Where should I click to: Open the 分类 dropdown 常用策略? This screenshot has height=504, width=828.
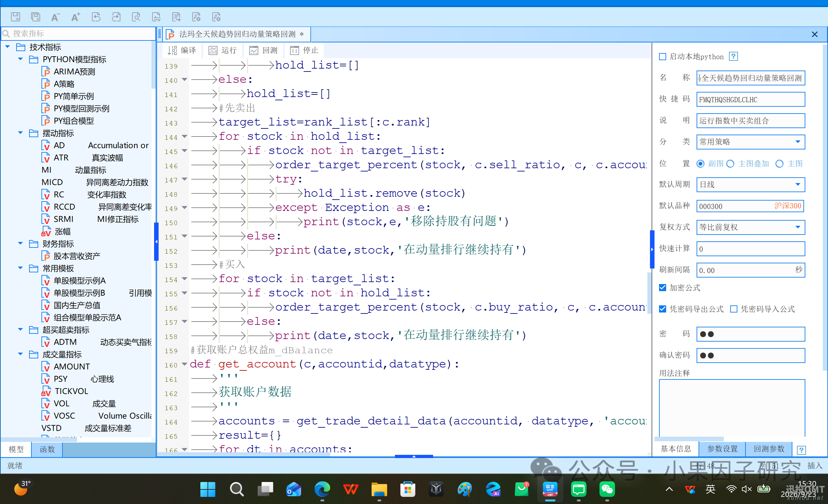coord(751,142)
